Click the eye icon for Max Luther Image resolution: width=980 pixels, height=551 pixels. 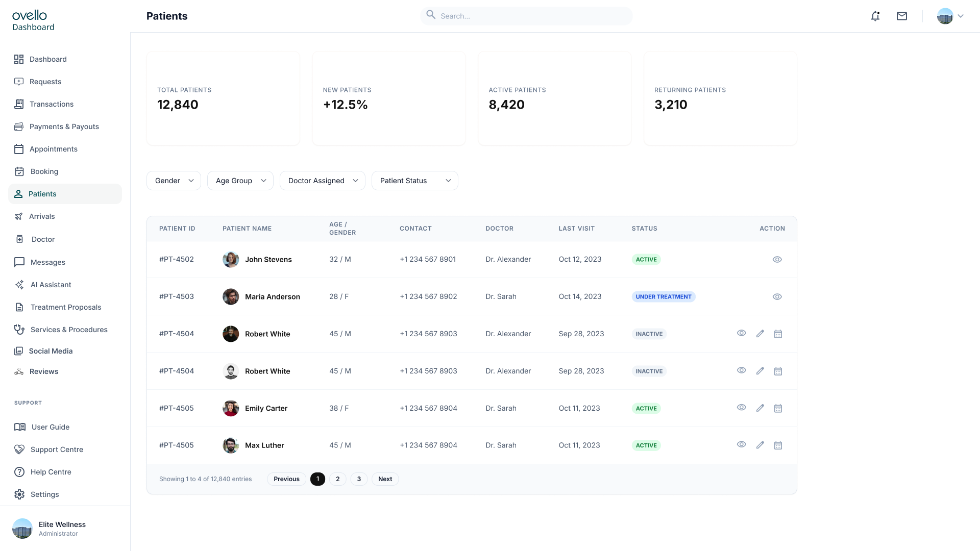(742, 445)
